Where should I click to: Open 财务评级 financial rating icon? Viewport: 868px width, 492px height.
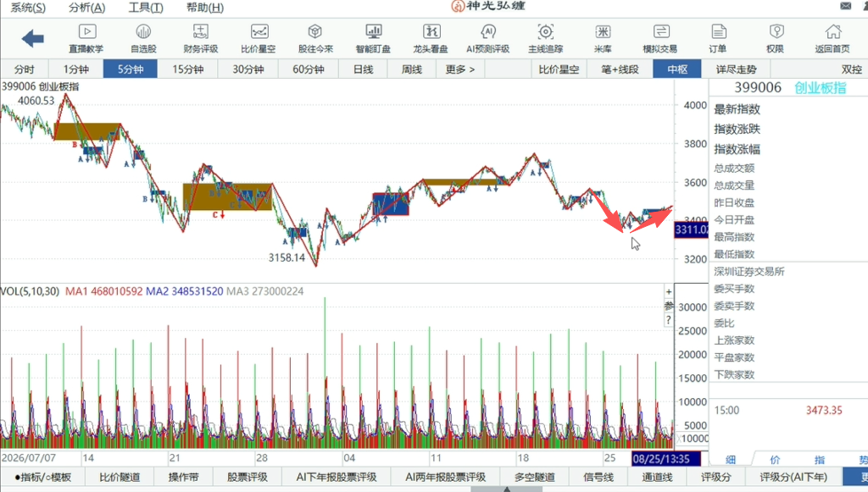tap(200, 39)
